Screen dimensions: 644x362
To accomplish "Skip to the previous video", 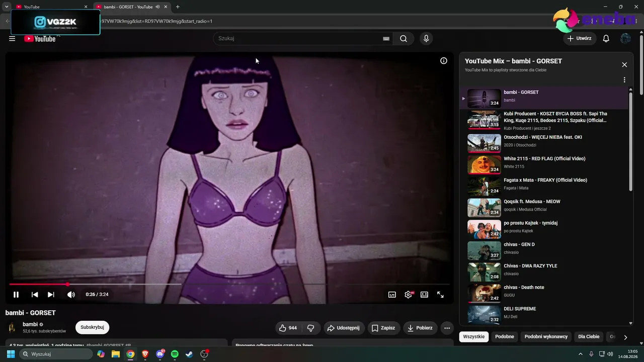I will [35, 295].
